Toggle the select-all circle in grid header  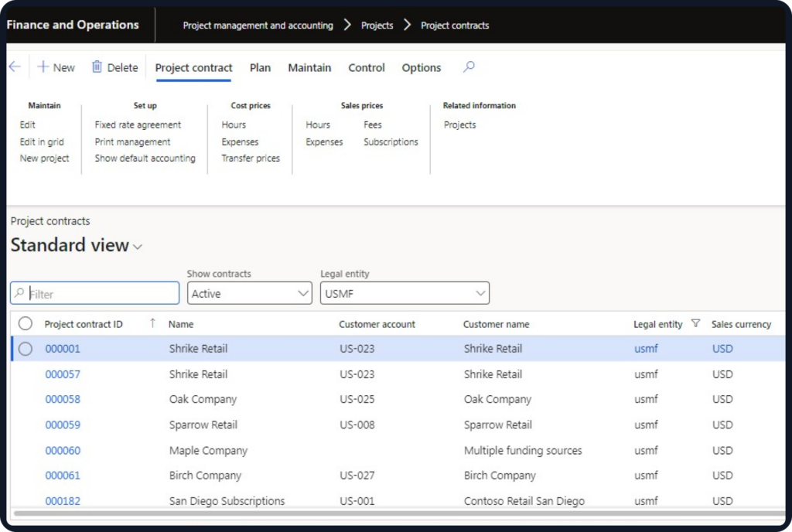26,323
